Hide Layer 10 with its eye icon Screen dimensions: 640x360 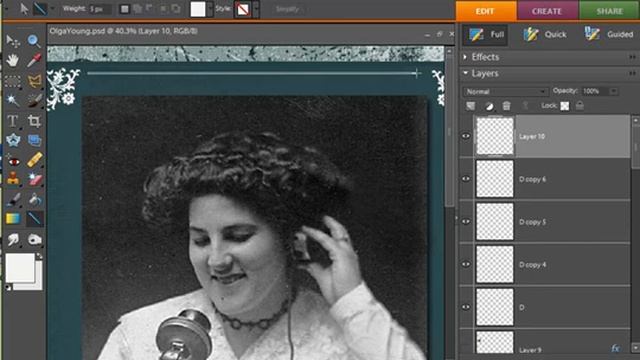466,136
